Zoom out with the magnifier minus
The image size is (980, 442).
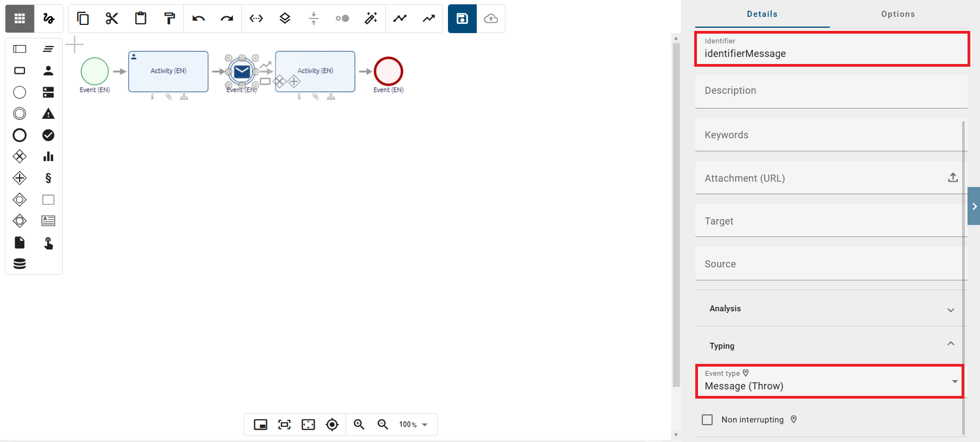[x=383, y=425]
